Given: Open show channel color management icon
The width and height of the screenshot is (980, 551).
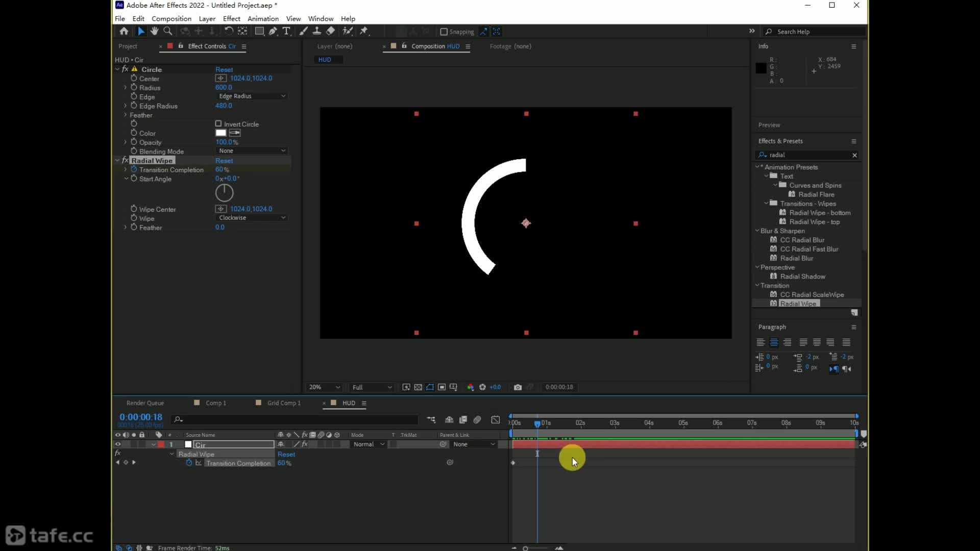Looking at the screenshot, I should 470,387.
